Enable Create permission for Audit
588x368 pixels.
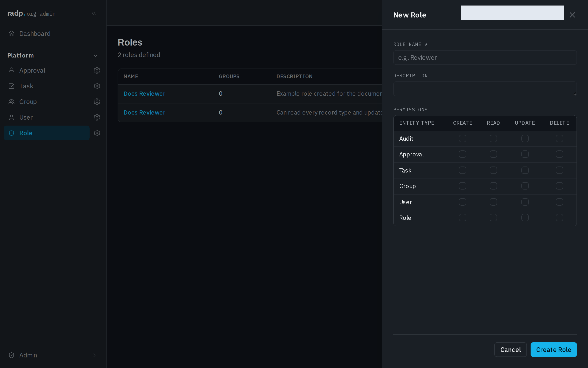(462, 138)
